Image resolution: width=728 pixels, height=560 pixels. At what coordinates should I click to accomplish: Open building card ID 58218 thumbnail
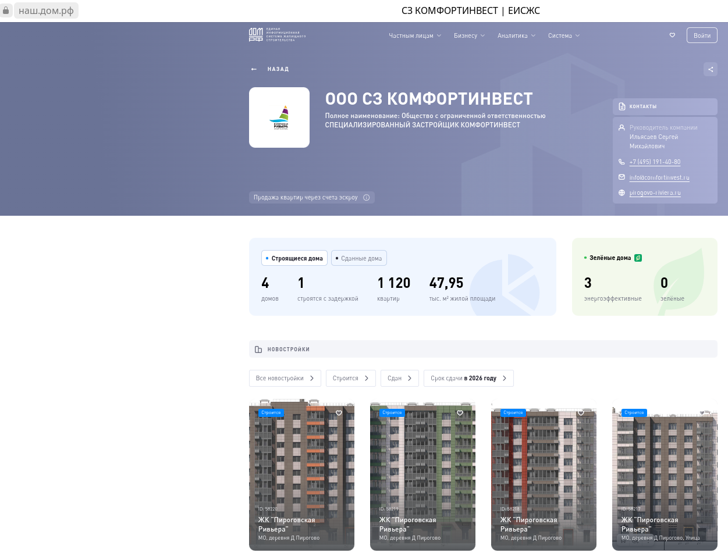[544, 475]
